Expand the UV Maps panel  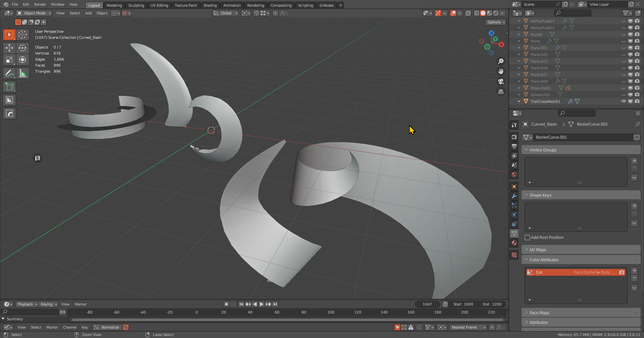pos(538,250)
